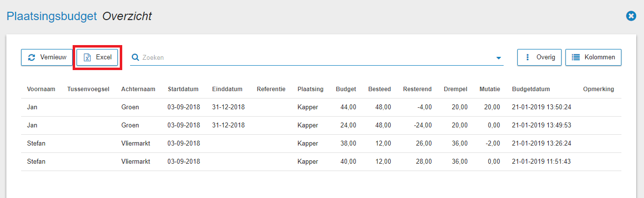
Task: Click the Excel spreadsheet export icon
Action: point(87,57)
